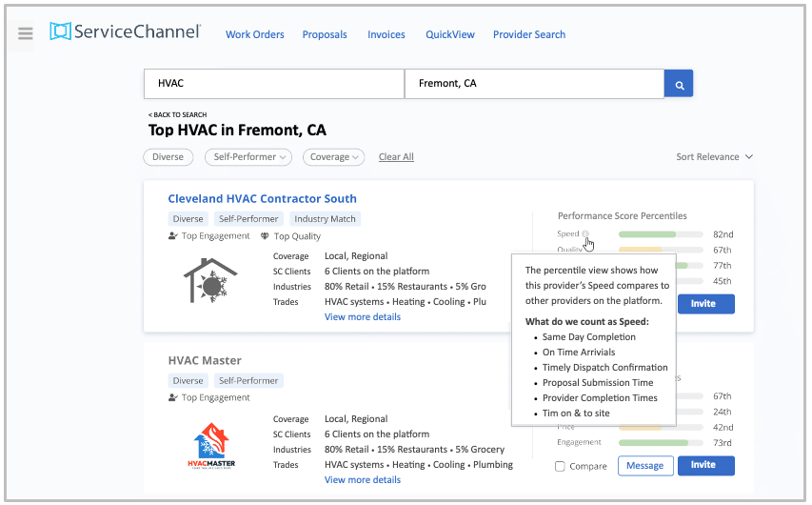Click the Clear All filters link
This screenshot has height=505, width=812.
396,157
